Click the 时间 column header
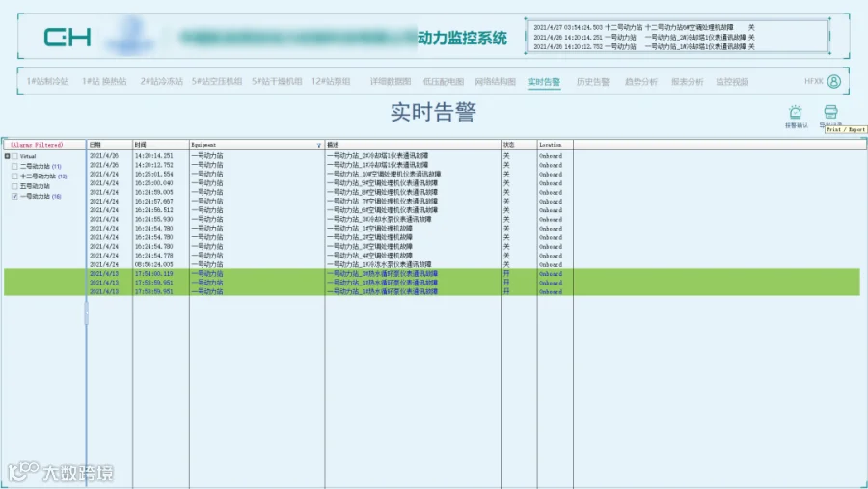 click(161, 145)
